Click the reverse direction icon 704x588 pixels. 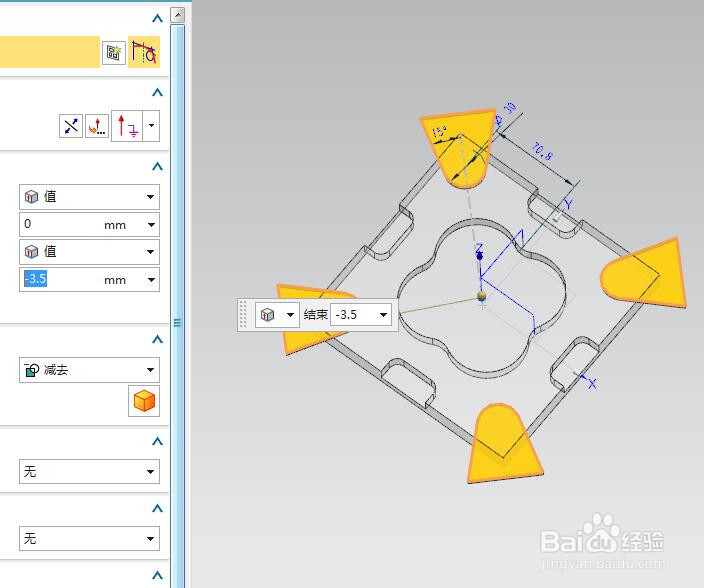(x=71, y=126)
